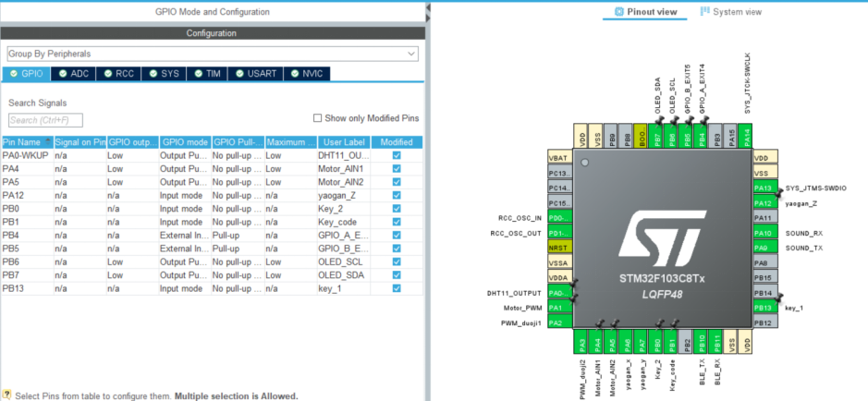This screenshot has width=868, height=401.
Task: Select the Pinout view button
Action: [651, 12]
